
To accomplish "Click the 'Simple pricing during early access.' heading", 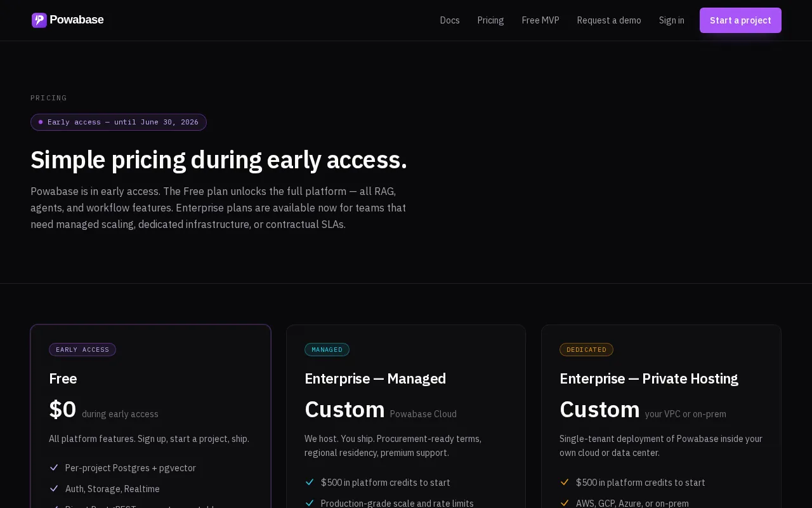I will point(219,160).
